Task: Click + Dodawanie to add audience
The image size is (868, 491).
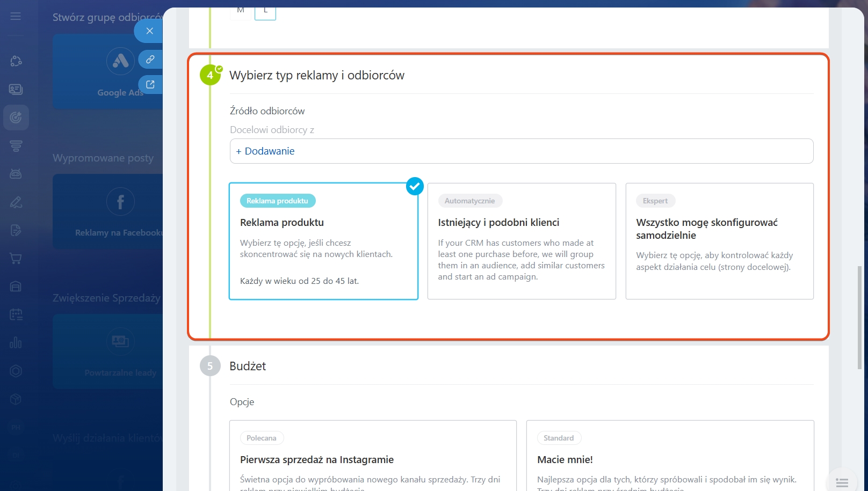Action: (265, 151)
